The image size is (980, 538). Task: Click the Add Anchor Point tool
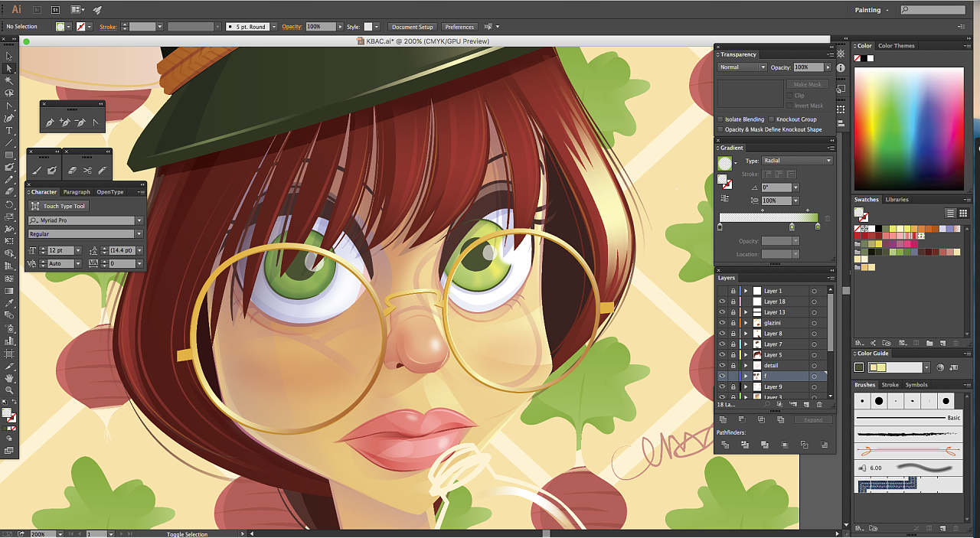[x=65, y=122]
